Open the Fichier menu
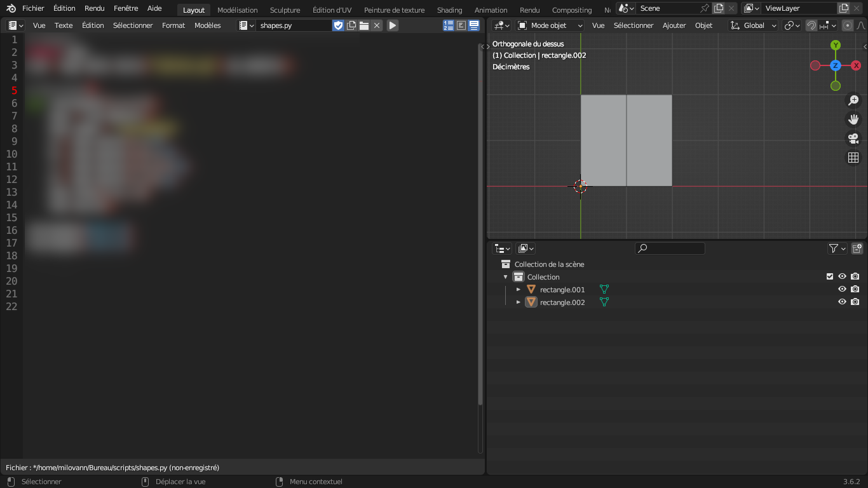Image resolution: width=868 pixels, height=488 pixels. (x=33, y=8)
